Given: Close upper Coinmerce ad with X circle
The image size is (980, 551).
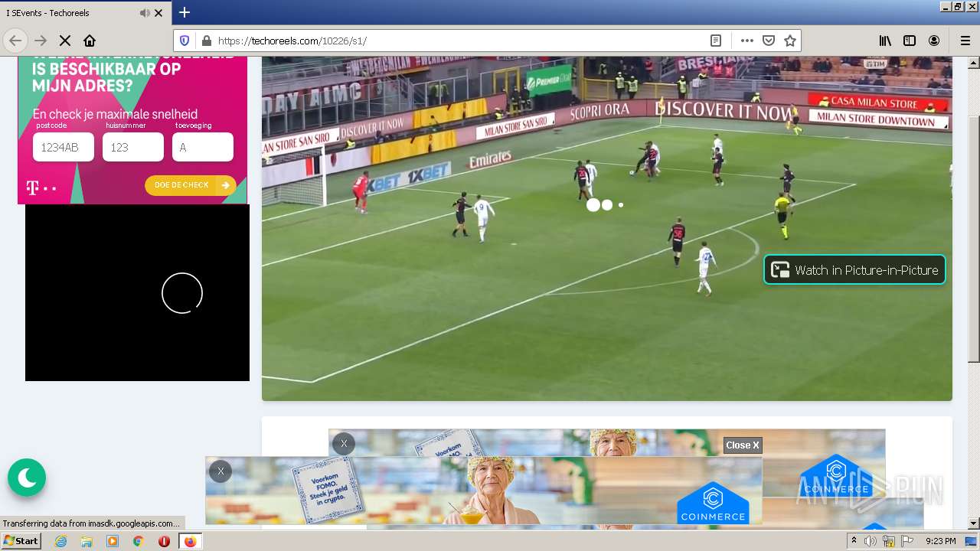Looking at the screenshot, I should (344, 444).
